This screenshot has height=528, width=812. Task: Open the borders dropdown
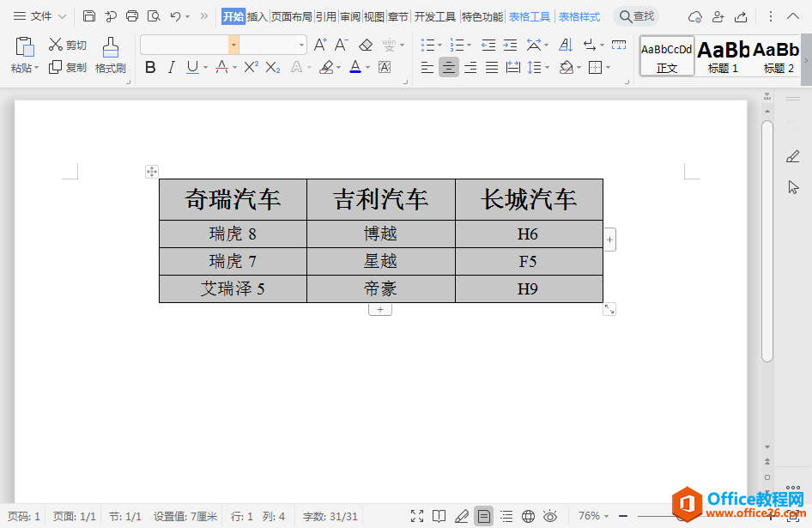click(608, 67)
